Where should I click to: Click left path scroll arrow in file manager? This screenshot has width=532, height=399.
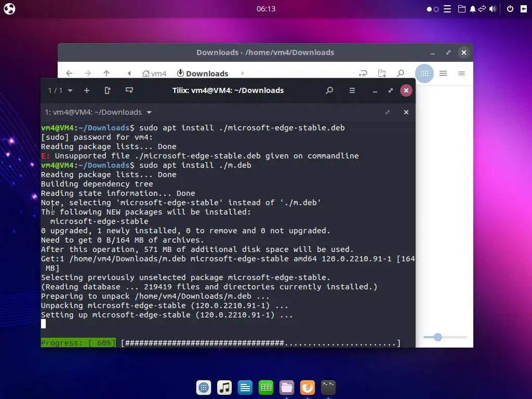129,73
